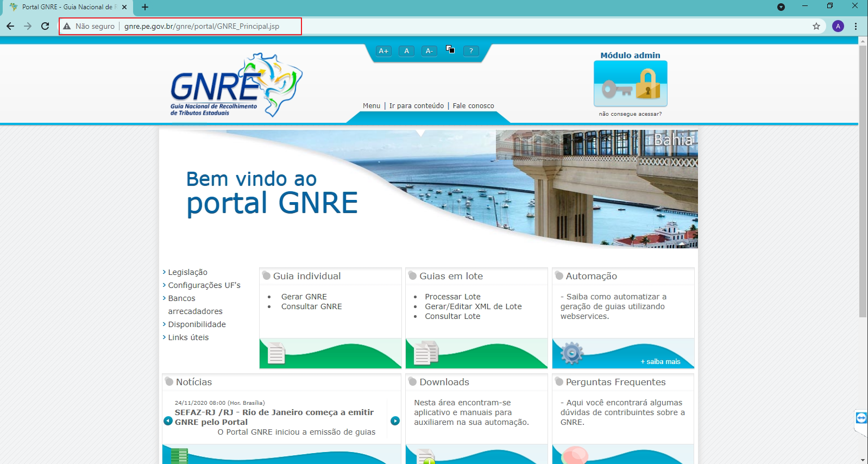Image resolution: width=868 pixels, height=464 pixels.
Task: Reload the page in the browser
Action: pyautogui.click(x=45, y=26)
